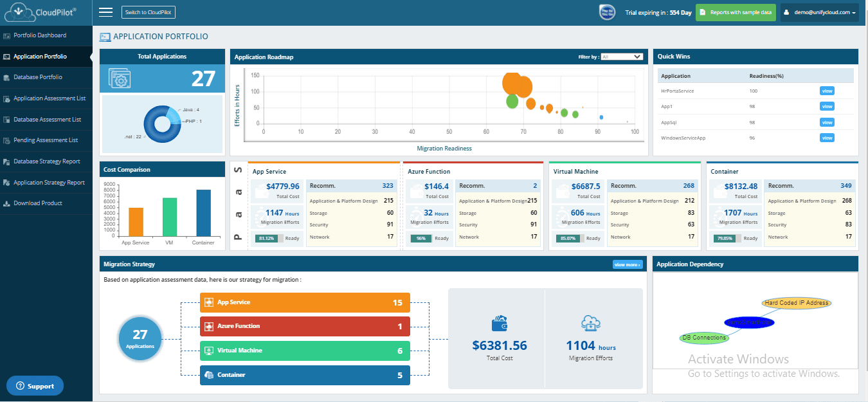View the WindowsServiceApp quick win
868x402 pixels.
click(827, 138)
